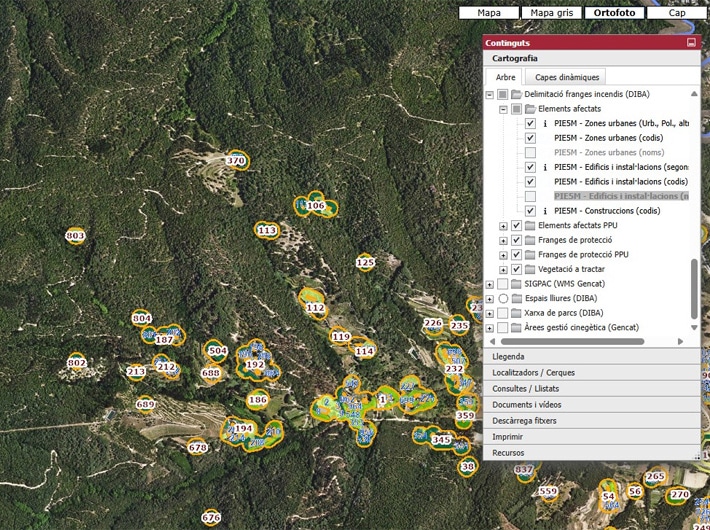The image size is (710, 530).
Task: Switch to the Capes dinàmiques tab
Action: tap(567, 77)
